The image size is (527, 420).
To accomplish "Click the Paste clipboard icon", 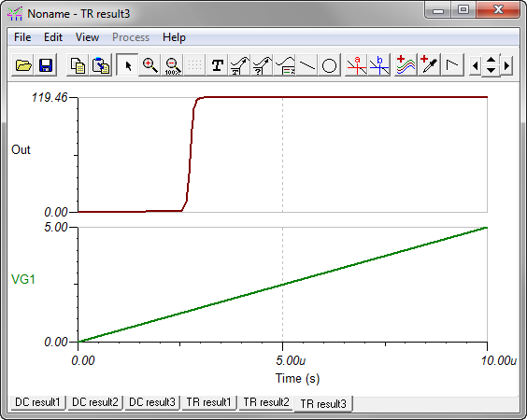I will 101,64.
